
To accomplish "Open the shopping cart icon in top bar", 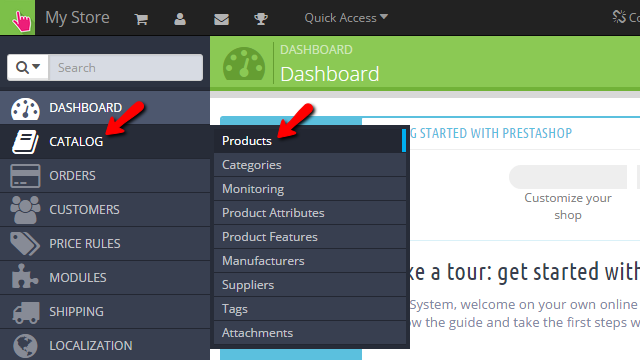I will pyautogui.click(x=141, y=19).
